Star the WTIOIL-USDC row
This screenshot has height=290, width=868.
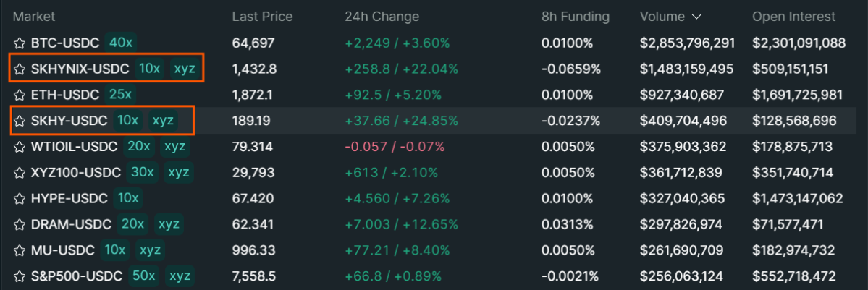(x=20, y=147)
